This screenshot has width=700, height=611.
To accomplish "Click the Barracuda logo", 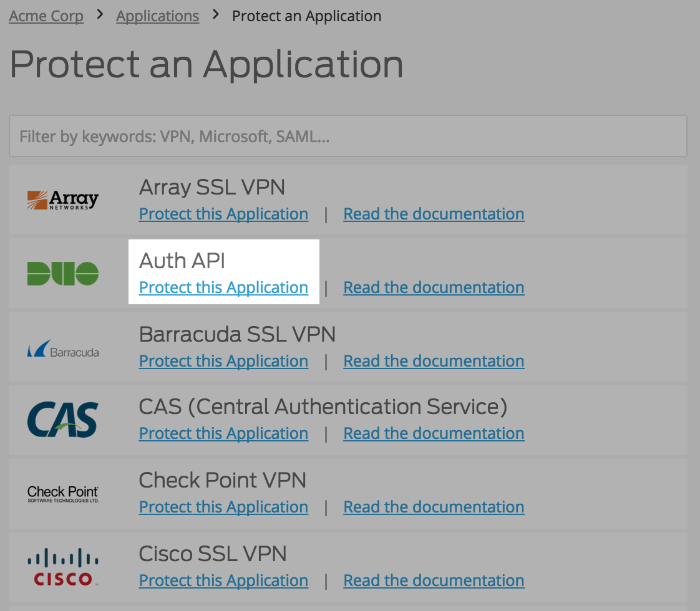I will (63, 349).
